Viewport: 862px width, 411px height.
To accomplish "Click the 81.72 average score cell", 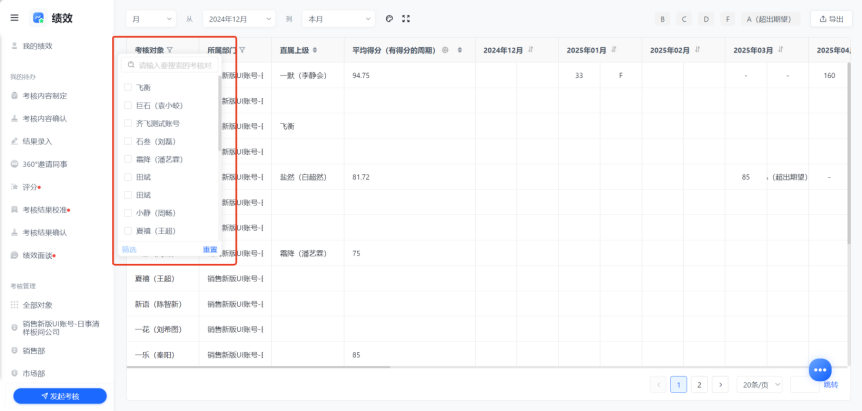I will (x=361, y=177).
